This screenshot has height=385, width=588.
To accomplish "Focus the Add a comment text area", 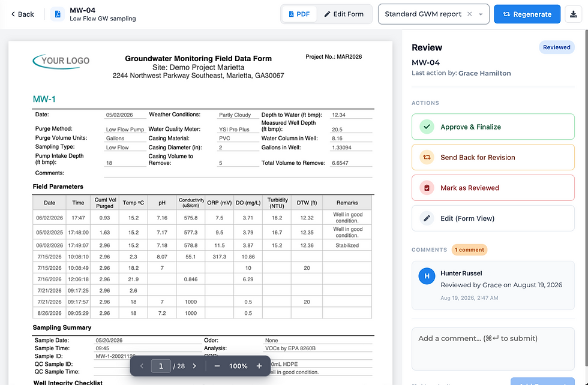I will pos(493,349).
